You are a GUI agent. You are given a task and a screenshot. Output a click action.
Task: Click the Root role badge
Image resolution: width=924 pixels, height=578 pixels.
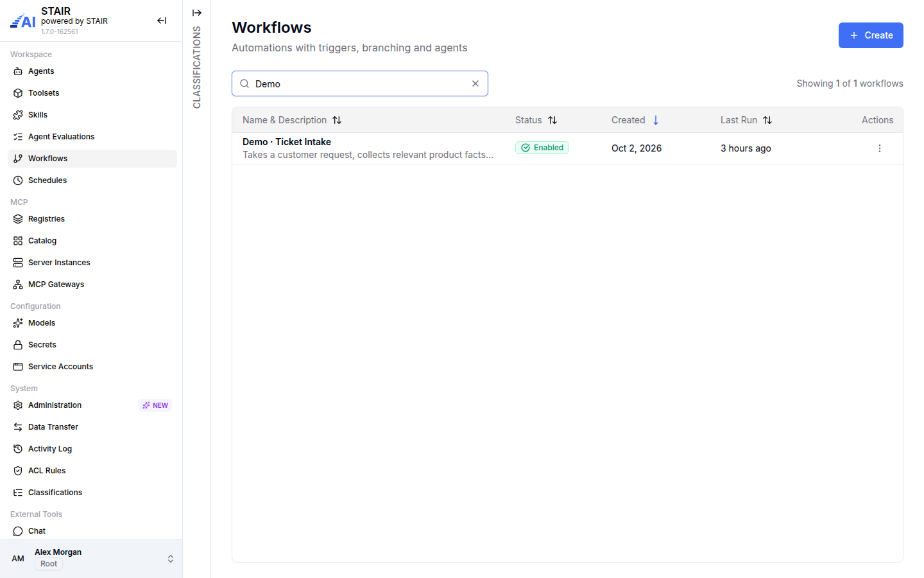tap(49, 564)
